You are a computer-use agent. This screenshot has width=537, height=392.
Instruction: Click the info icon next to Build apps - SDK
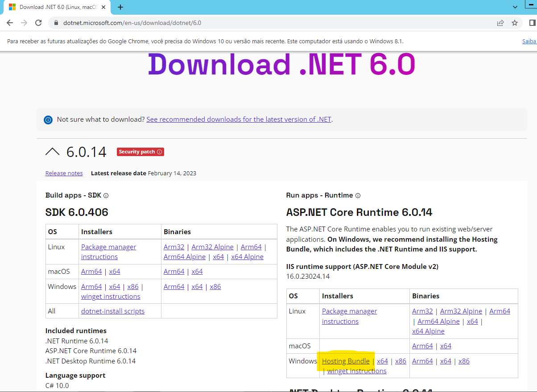pos(106,195)
